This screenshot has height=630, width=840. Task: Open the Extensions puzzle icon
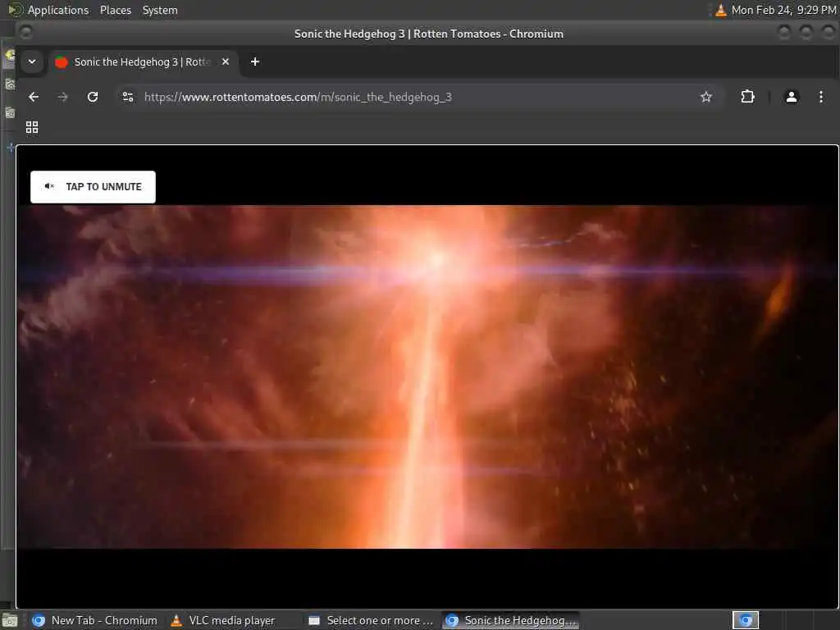click(747, 97)
